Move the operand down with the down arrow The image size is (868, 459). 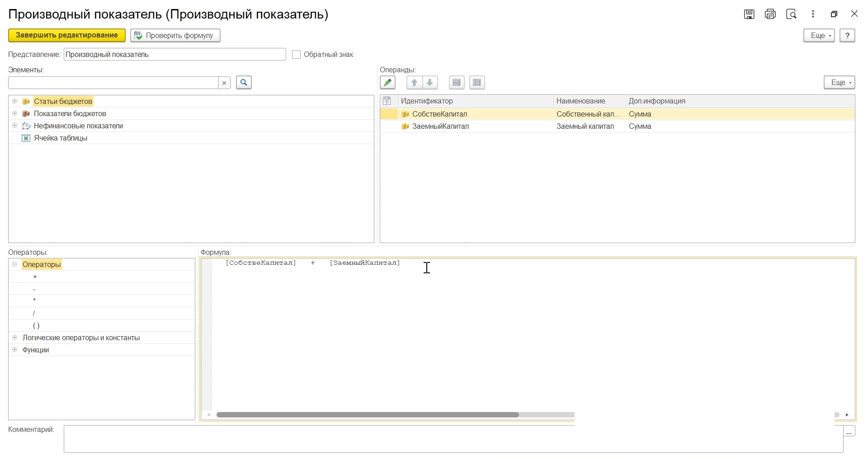click(430, 82)
